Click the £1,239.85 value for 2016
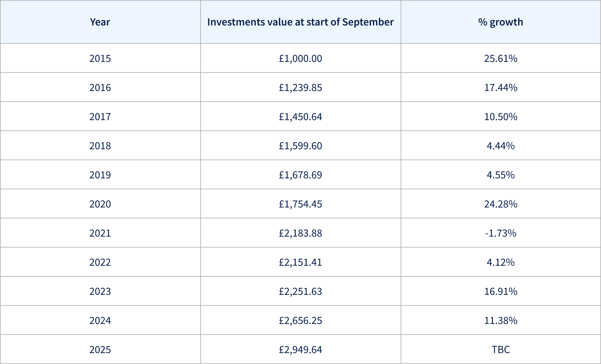Viewport: 601px width, 364px height. click(300, 87)
